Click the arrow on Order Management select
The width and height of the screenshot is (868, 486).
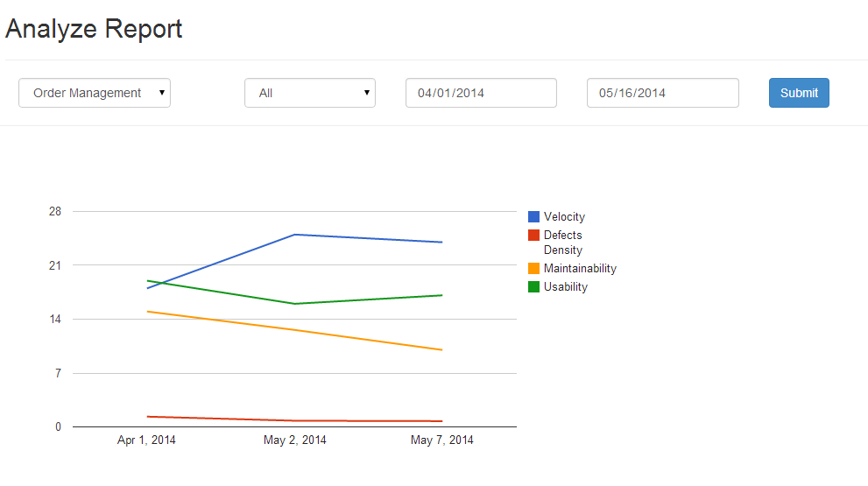point(162,93)
